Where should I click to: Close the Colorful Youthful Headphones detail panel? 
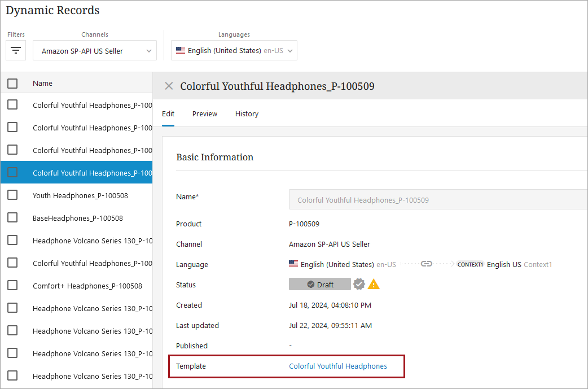pyautogui.click(x=169, y=86)
